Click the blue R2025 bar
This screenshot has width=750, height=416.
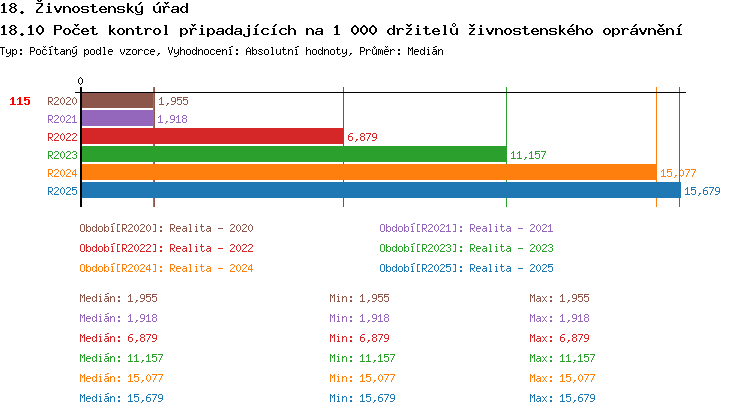click(380, 191)
